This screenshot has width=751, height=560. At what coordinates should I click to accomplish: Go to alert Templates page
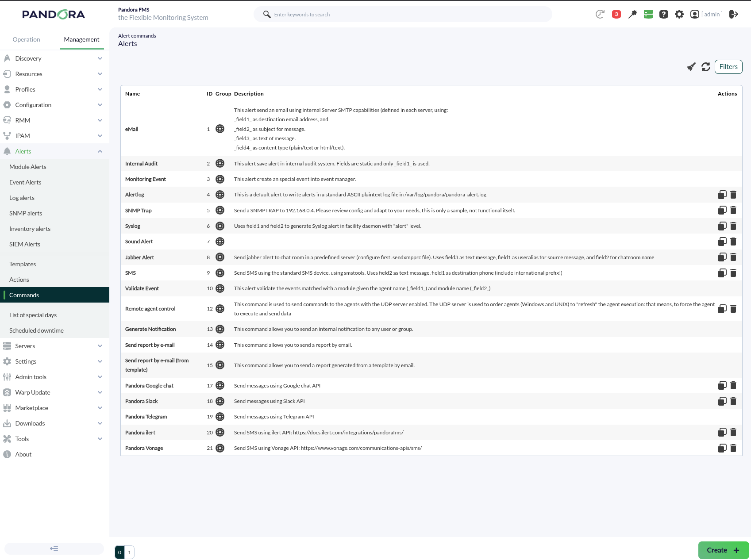click(23, 264)
